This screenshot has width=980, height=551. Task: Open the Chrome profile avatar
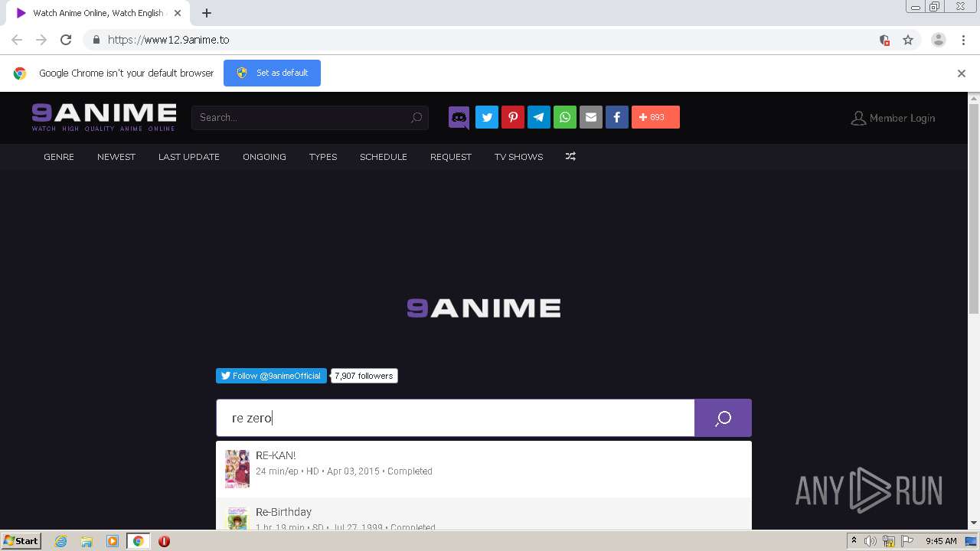tap(939, 40)
